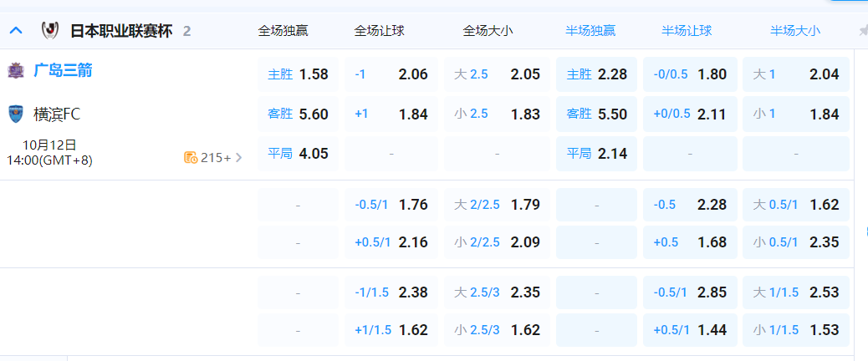The image size is (868, 361).
Task: Click the 横滨FC team crest icon
Action: tap(16, 114)
